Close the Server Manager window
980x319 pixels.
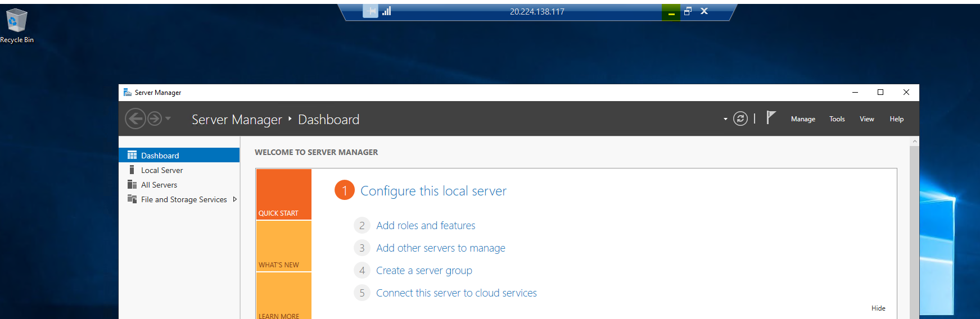(x=906, y=93)
